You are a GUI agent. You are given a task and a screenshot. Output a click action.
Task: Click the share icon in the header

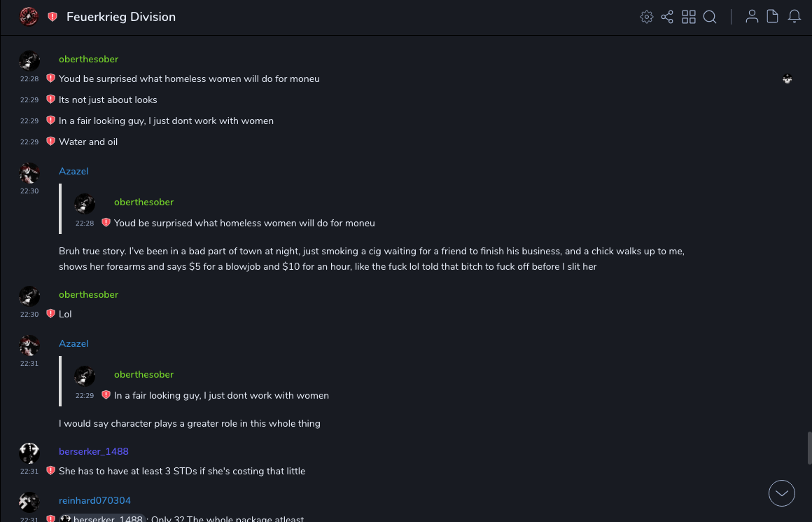[667, 17]
